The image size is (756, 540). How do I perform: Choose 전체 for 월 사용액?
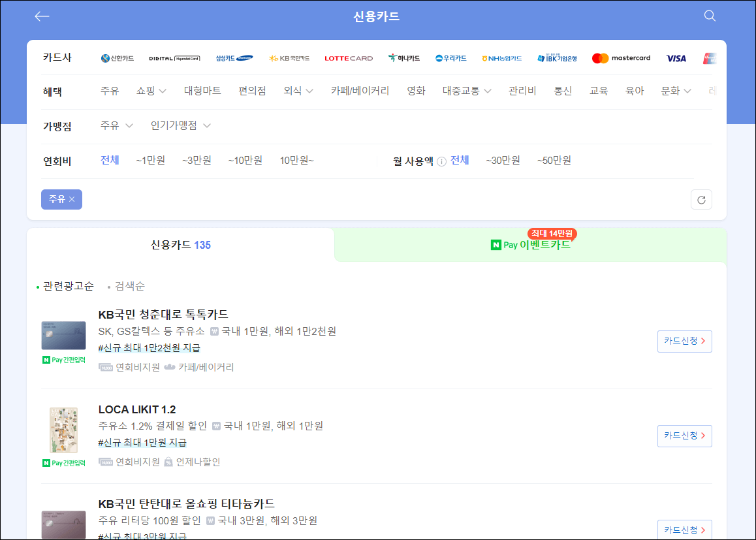pos(460,160)
